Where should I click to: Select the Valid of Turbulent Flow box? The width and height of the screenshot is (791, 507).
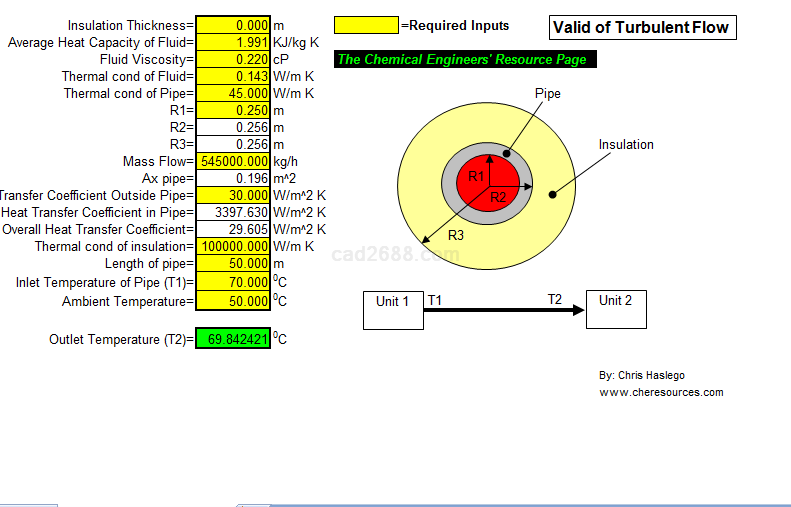643,28
